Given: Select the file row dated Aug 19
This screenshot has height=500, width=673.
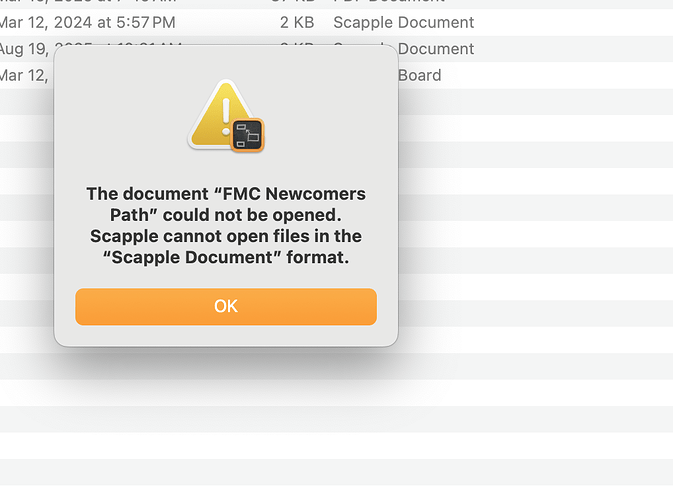Looking at the screenshot, I should (x=27, y=48).
